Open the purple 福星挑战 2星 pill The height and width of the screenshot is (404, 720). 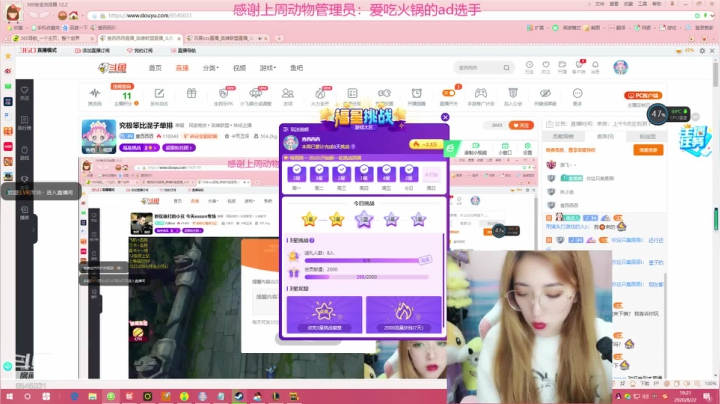pyautogui.click(x=139, y=148)
